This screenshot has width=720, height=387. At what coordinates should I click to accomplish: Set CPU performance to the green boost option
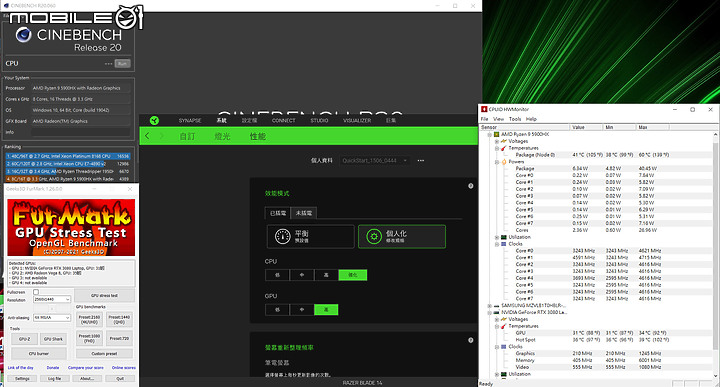click(x=353, y=275)
